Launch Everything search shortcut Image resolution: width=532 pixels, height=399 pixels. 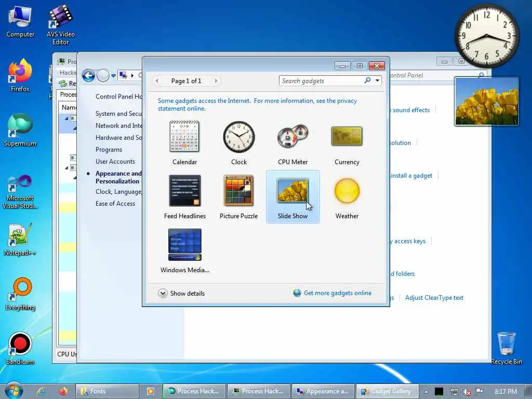click(20, 294)
